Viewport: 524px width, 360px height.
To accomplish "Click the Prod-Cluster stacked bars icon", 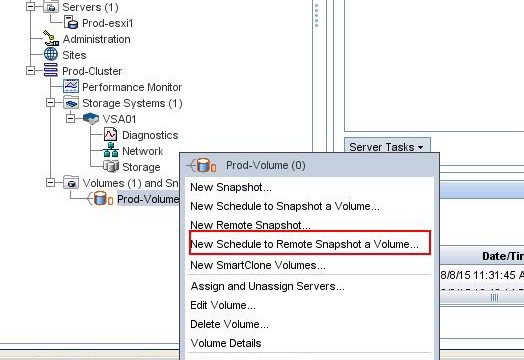I will (51, 70).
